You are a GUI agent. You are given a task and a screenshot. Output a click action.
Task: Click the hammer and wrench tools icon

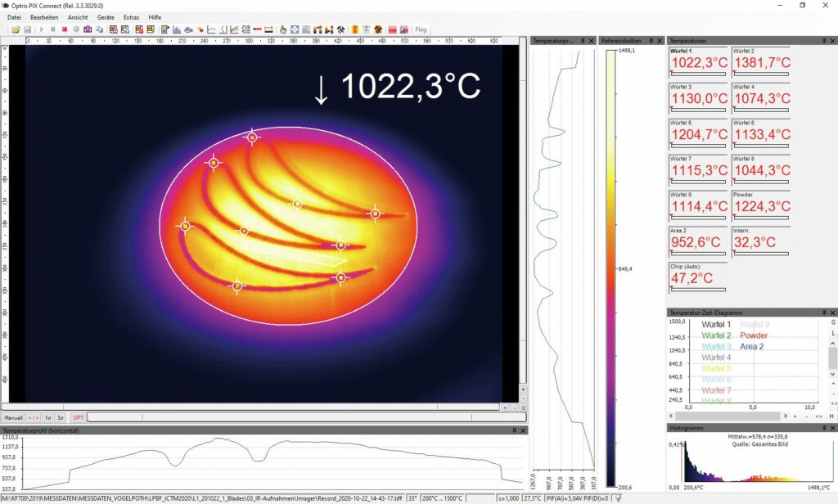click(340, 29)
